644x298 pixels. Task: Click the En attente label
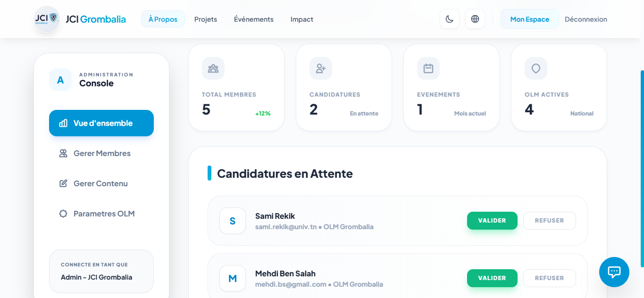pos(364,114)
